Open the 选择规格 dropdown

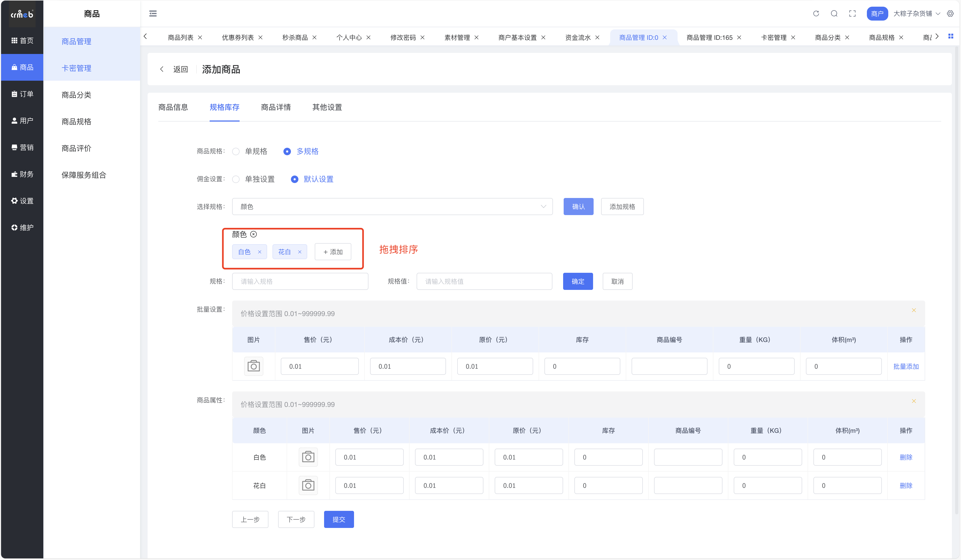393,207
